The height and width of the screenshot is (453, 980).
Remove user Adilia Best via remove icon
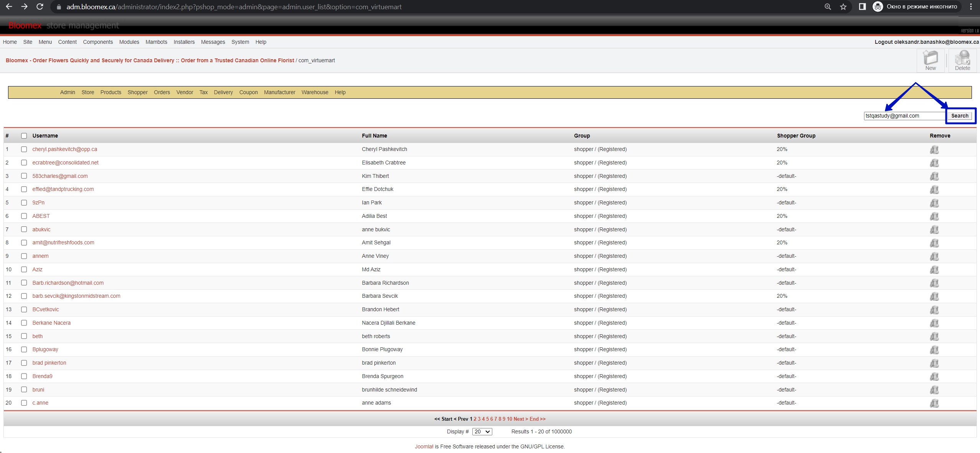click(934, 216)
